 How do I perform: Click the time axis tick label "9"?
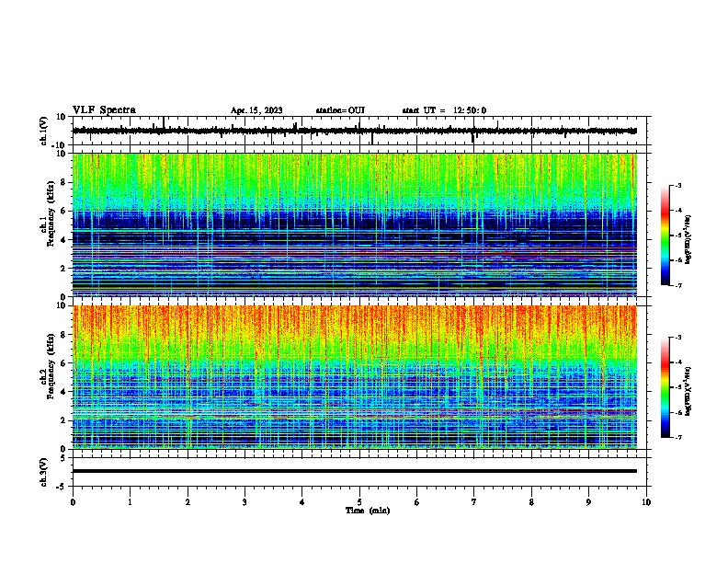pos(588,502)
